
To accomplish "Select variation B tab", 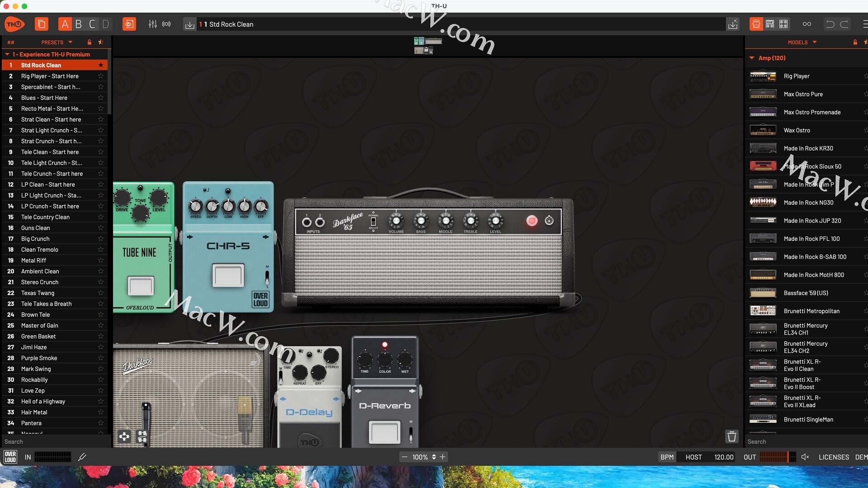I will (x=79, y=24).
